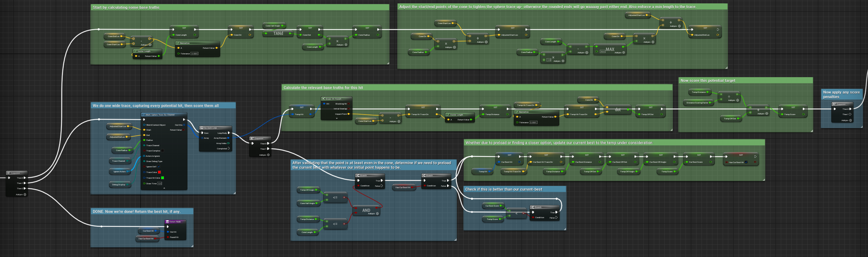The width and height of the screenshot is (868, 257).
Task: Click the Debug Display variable node
Action: (120, 185)
